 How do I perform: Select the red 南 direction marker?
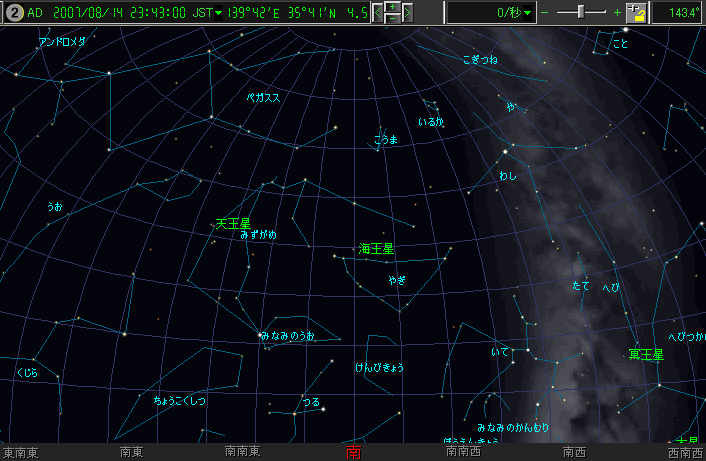coord(353,452)
